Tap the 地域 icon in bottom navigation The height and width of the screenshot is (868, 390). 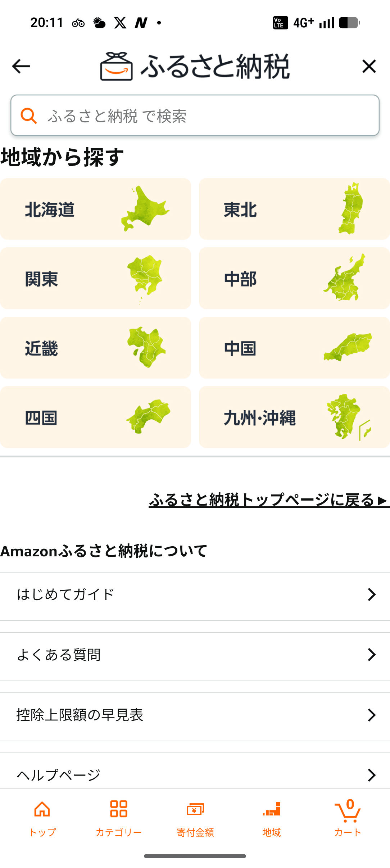coord(272,810)
